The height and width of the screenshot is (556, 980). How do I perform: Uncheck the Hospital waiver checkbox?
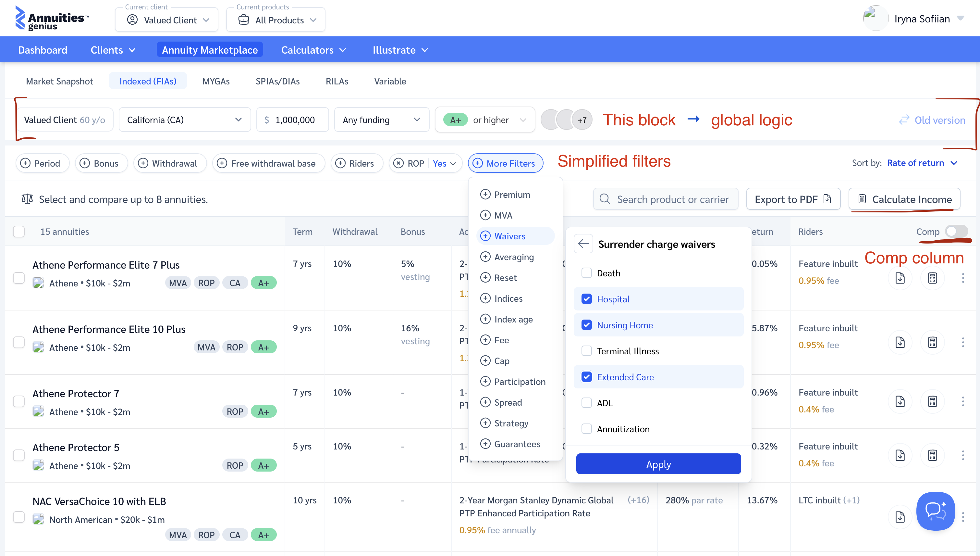pyautogui.click(x=586, y=299)
